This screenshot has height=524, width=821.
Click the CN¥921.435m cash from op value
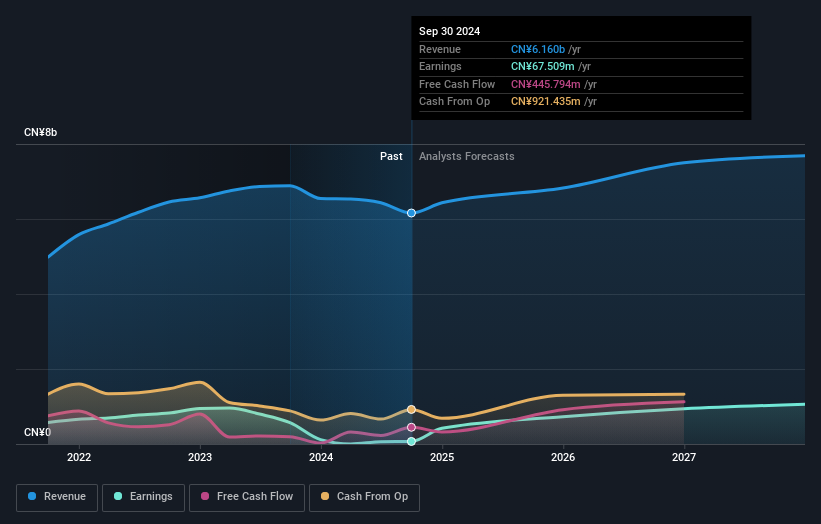(546, 102)
